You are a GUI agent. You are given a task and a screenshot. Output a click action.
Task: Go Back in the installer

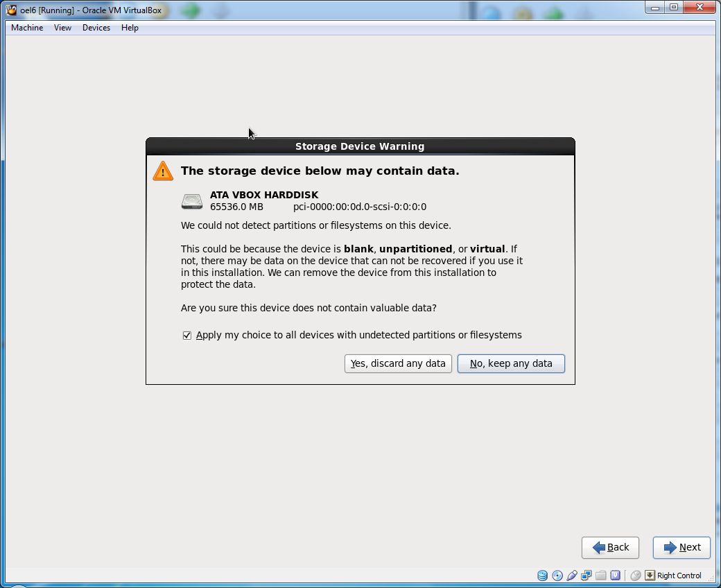610,548
